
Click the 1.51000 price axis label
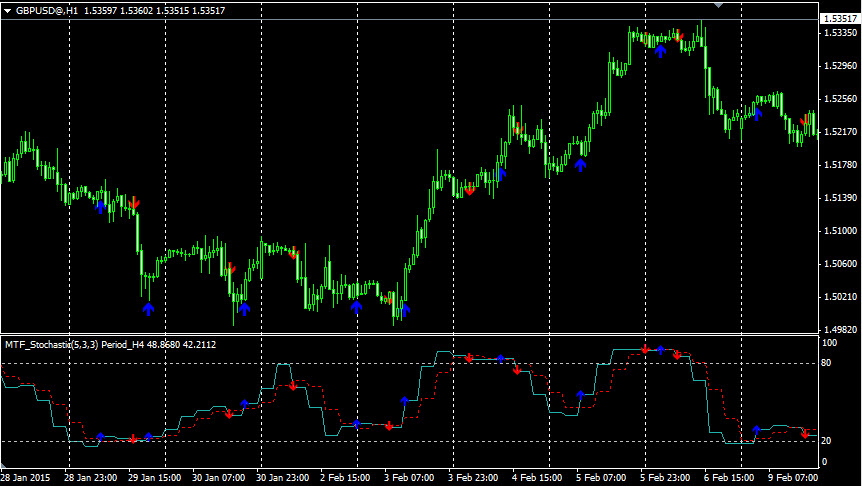(840, 231)
